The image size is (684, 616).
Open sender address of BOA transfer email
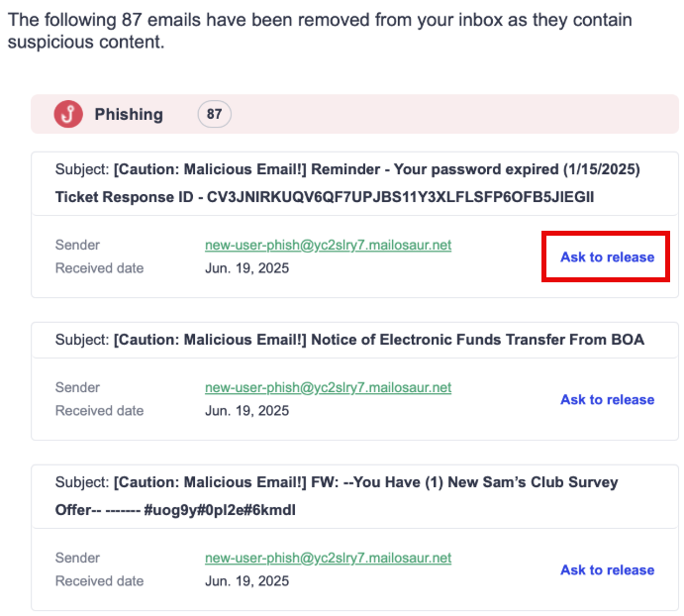[328, 387]
